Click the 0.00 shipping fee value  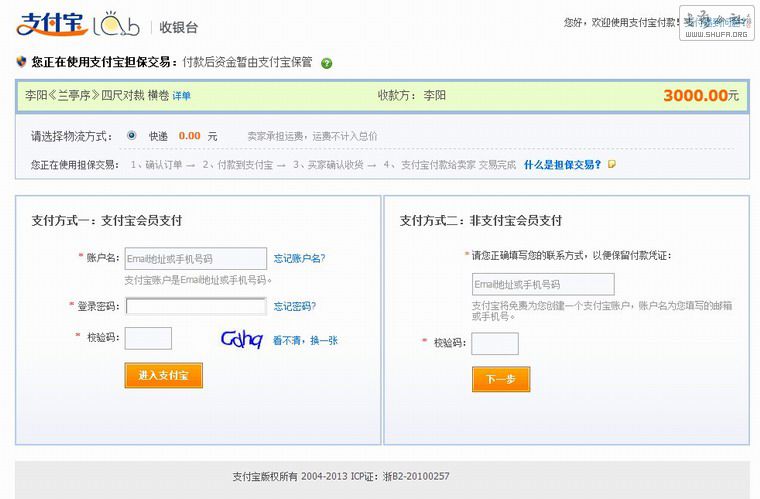point(190,136)
